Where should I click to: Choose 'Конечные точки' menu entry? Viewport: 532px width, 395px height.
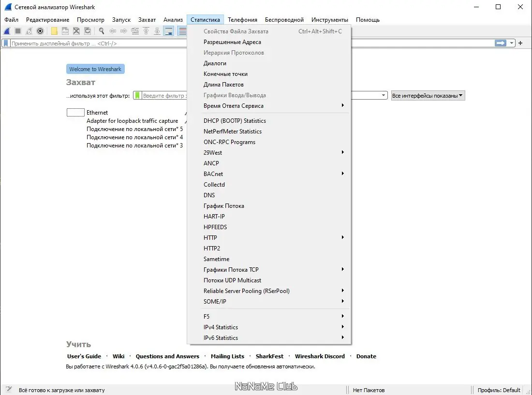(269, 74)
